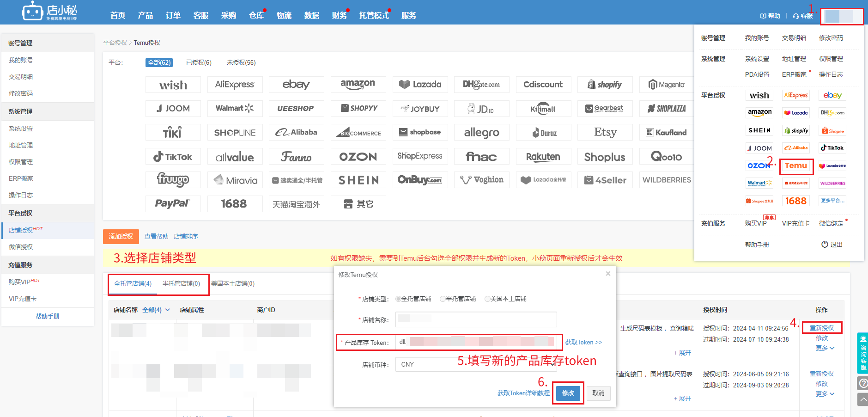
Task: Select the ebay platform tile in the grid
Action: 297,85
